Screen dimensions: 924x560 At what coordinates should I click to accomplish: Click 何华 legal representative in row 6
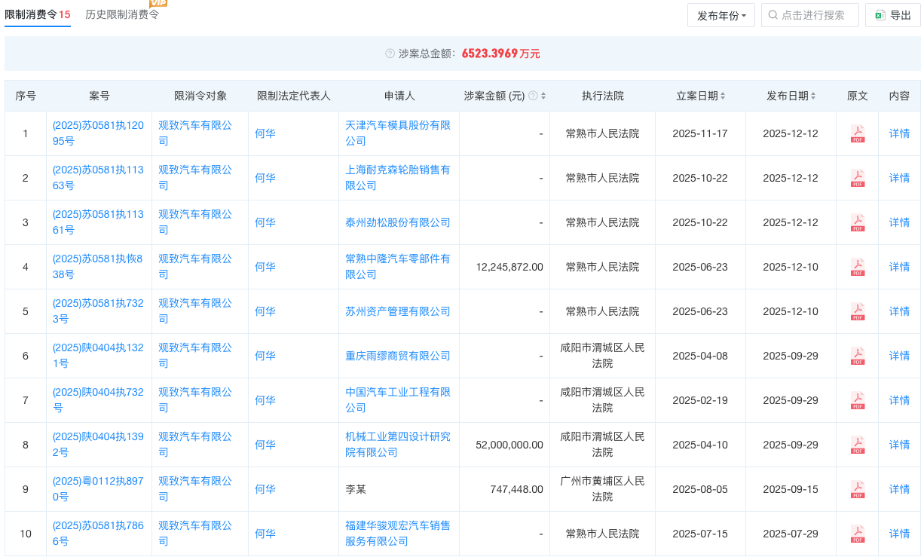click(265, 356)
